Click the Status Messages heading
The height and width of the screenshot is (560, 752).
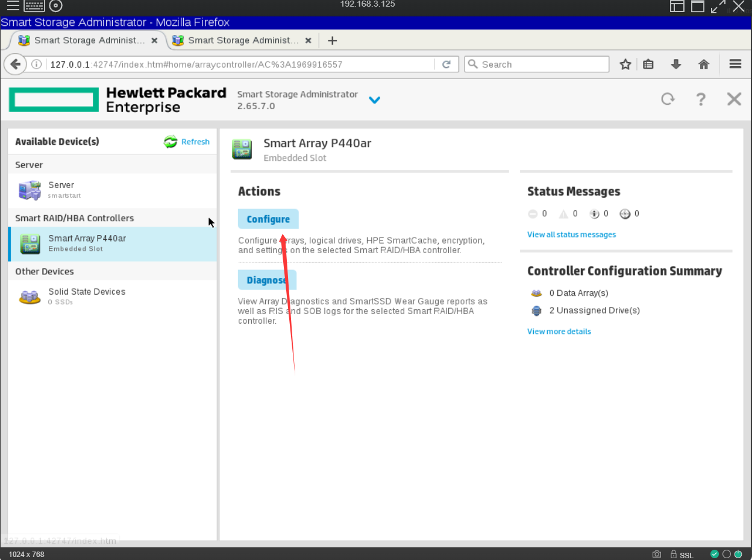[574, 191]
